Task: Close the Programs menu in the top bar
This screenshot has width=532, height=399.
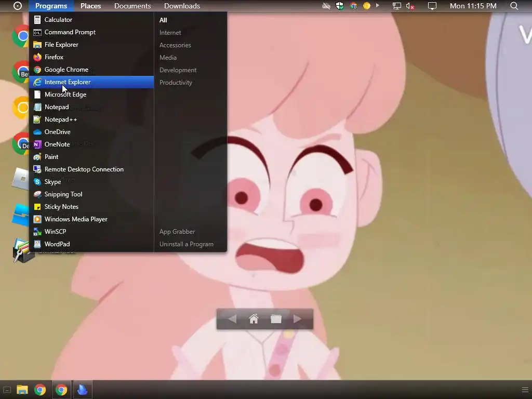Action: tap(51, 6)
